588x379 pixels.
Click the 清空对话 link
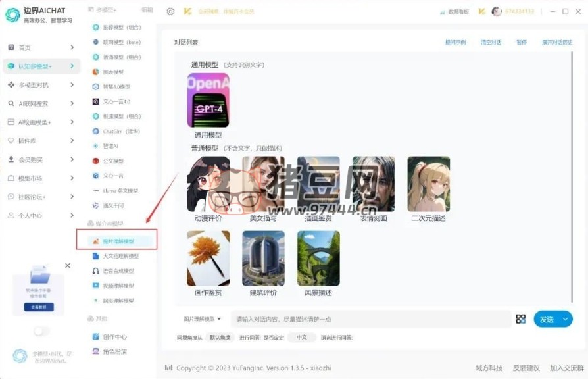point(491,42)
